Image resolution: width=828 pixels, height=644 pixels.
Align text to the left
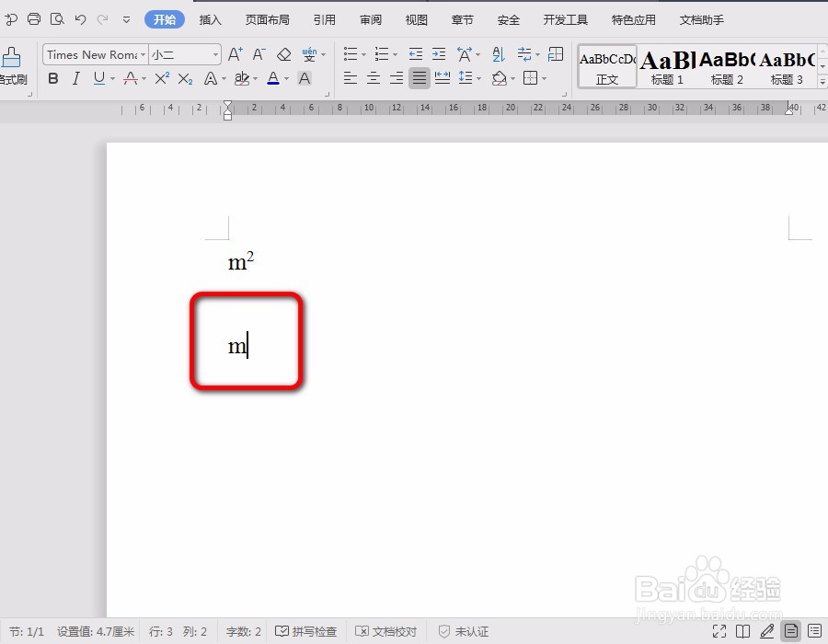[x=351, y=78]
